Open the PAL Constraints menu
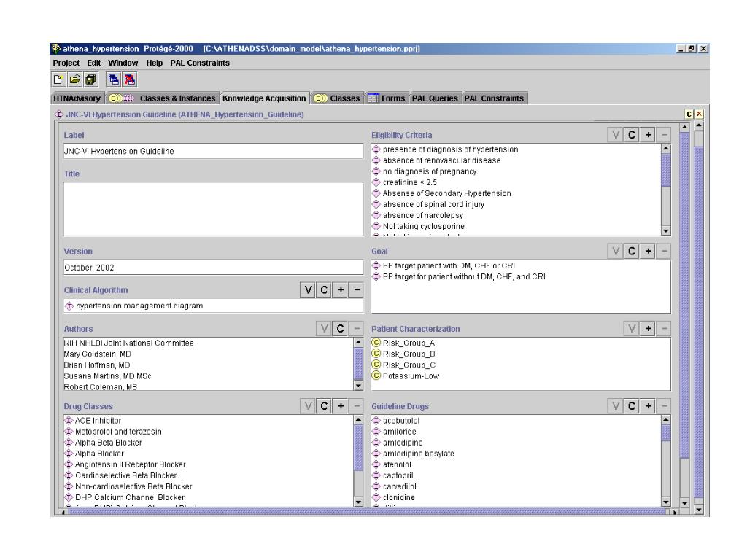Screen dimensions: 747x560 [200, 63]
